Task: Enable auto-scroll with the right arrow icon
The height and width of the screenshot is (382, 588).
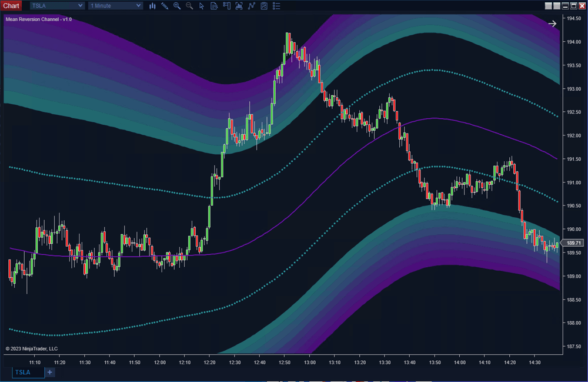Action: click(552, 23)
